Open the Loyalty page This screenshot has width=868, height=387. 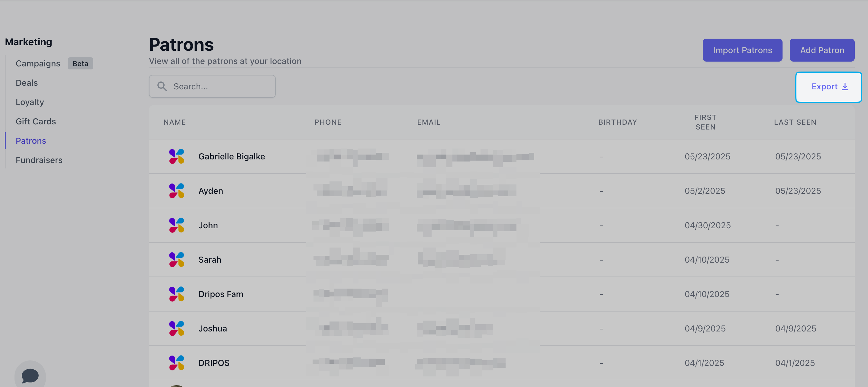[x=30, y=102]
